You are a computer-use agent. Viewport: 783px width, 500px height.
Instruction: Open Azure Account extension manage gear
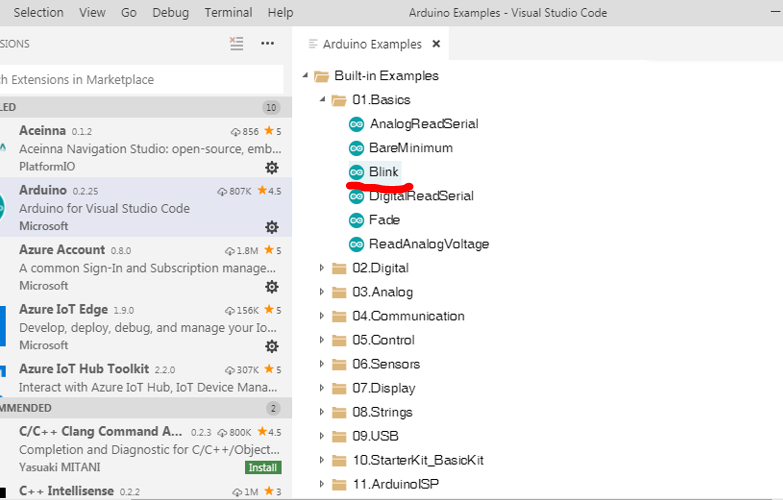272,287
